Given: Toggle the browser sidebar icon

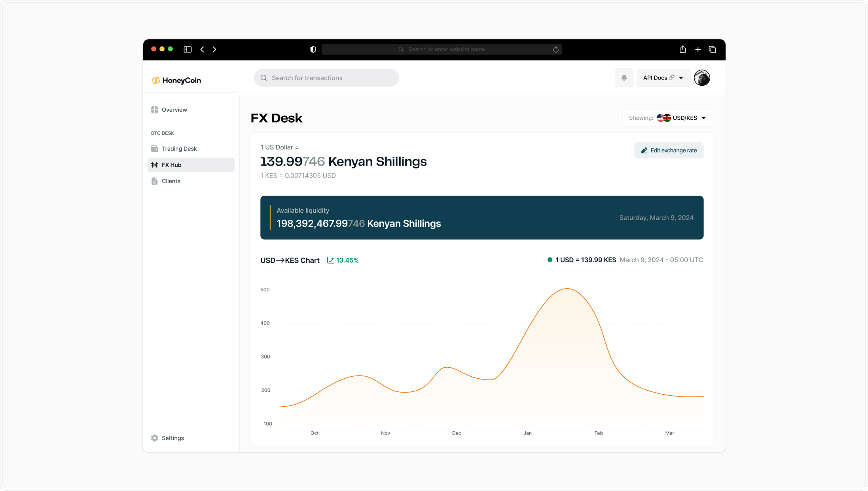Looking at the screenshot, I should pyautogui.click(x=188, y=49).
